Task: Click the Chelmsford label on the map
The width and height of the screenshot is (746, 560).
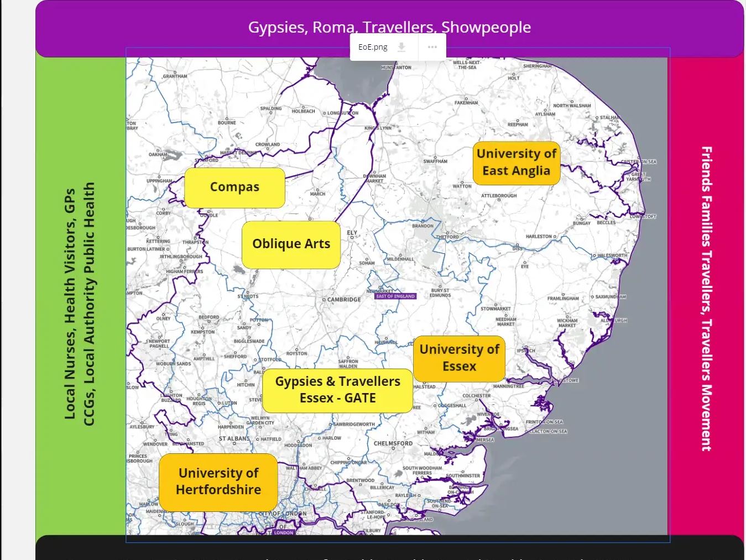Action: [x=393, y=443]
